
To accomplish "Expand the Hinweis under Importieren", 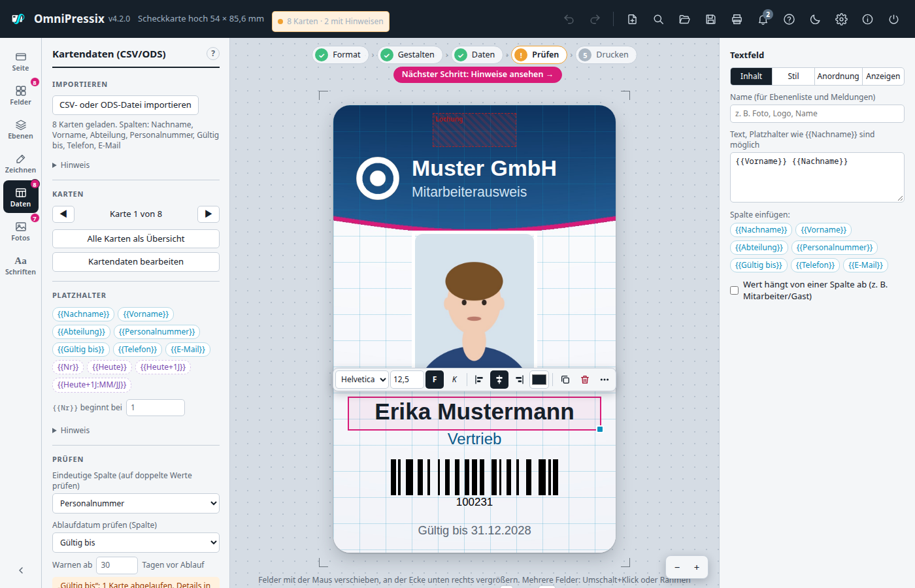I will click(x=71, y=165).
